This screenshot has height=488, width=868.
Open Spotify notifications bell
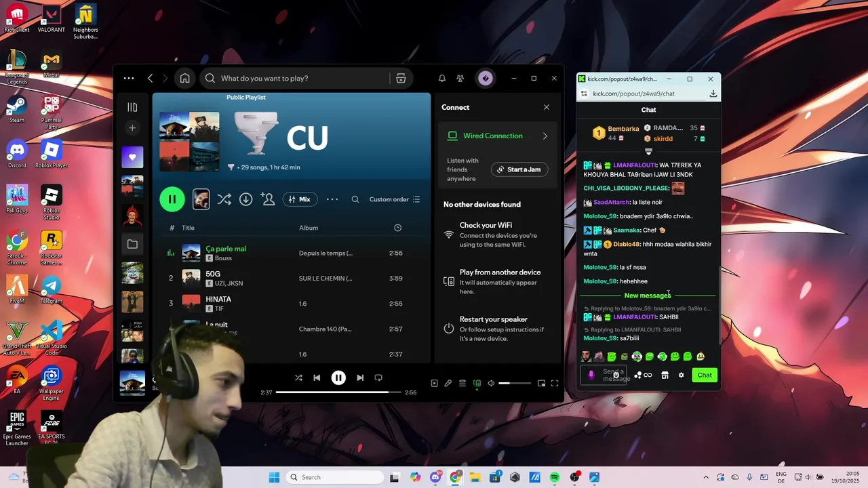(442, 78)
